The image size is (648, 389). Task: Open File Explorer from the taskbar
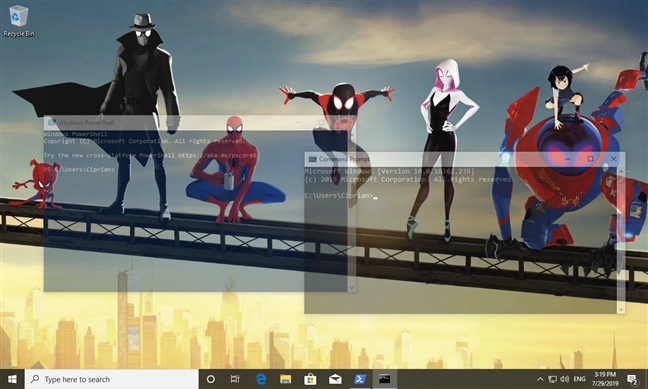(286, 379)
